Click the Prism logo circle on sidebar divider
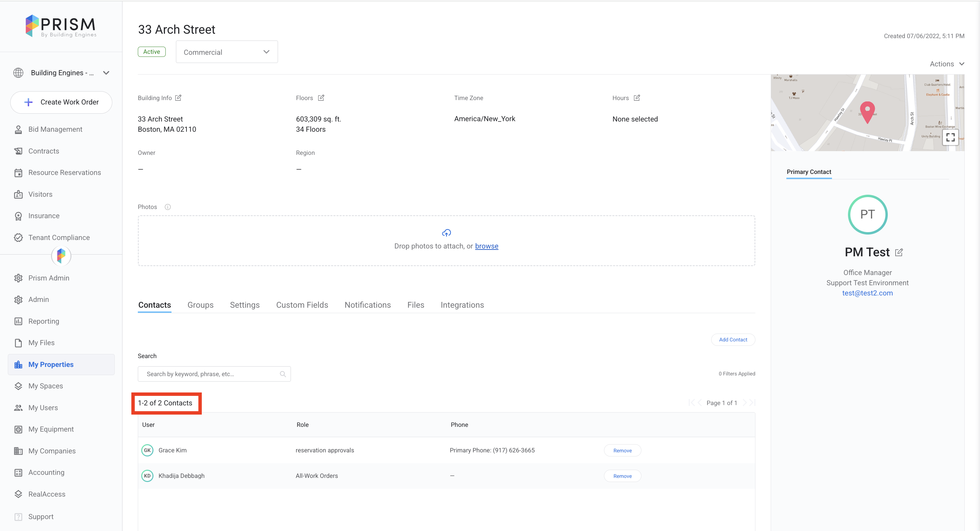This screenshot has height=531, width=980. point(61,256)
